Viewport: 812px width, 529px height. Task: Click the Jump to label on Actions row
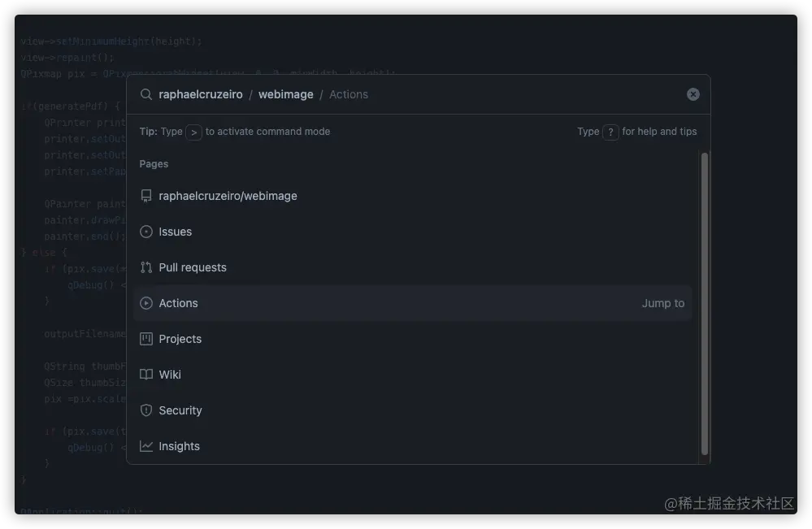(x=663, y=303)
